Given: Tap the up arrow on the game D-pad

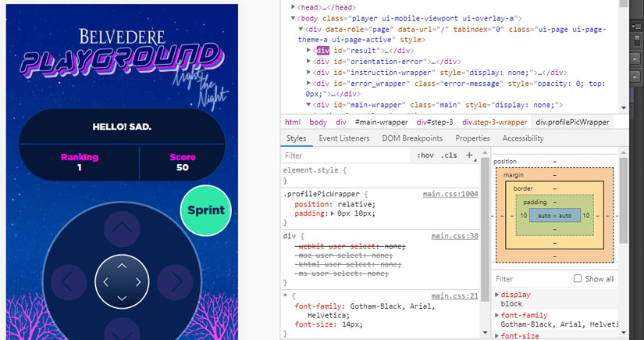Looking at the screenshot, I should (x=122, y=229).
